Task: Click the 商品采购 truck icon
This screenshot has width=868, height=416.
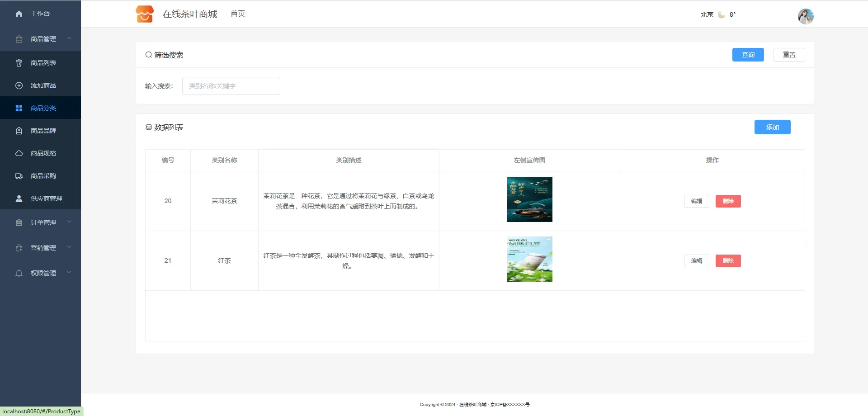Action: [x=19, y=176]
